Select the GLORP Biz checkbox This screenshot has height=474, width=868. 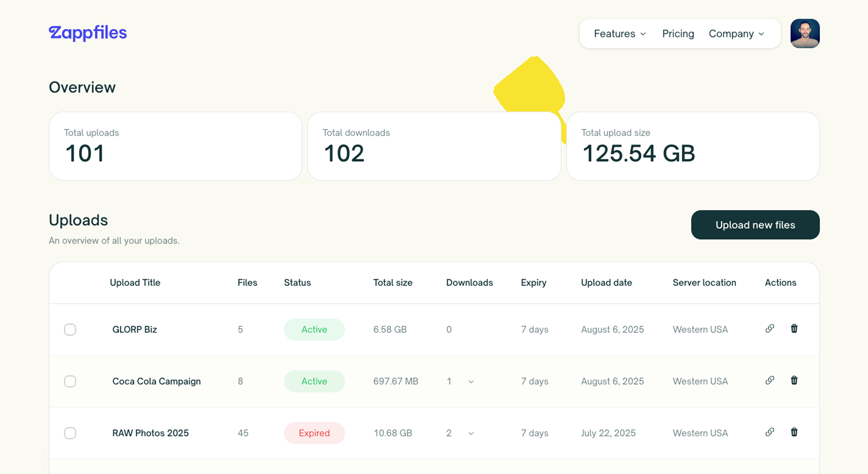click(x=70, y=330)
